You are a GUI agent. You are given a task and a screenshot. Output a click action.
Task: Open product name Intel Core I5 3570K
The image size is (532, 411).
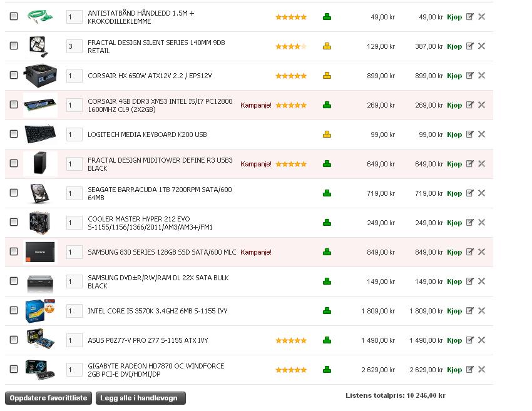[x=158, y=311]
